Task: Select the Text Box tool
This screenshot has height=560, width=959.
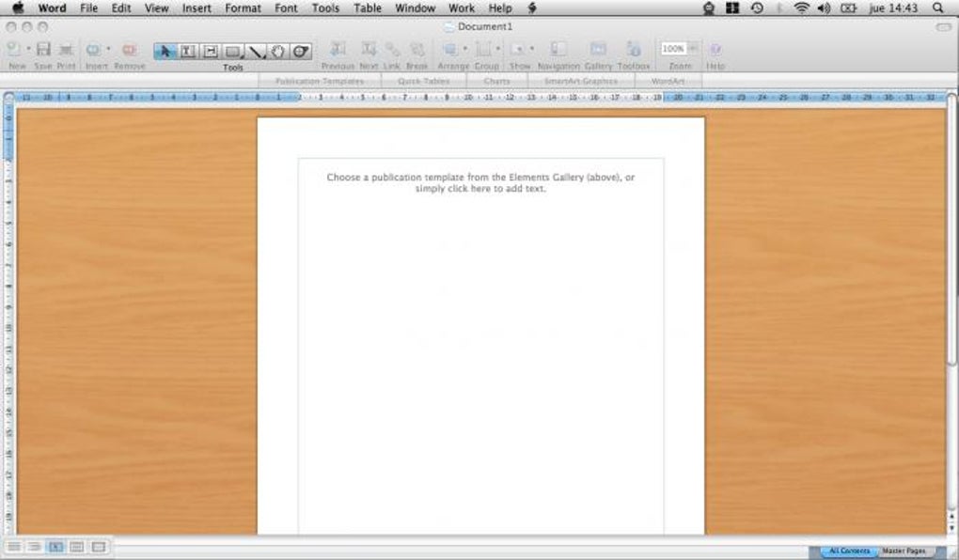Action: tap(188, 52)
